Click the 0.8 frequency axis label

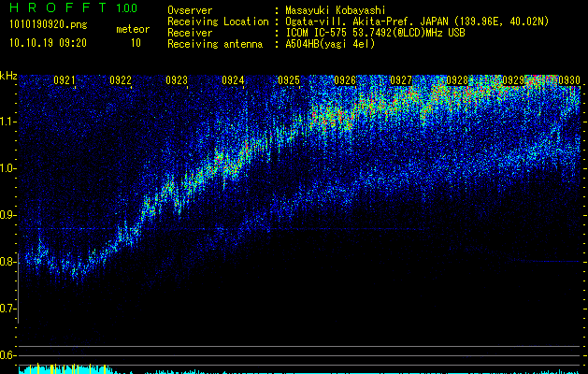tap(7, 262)
